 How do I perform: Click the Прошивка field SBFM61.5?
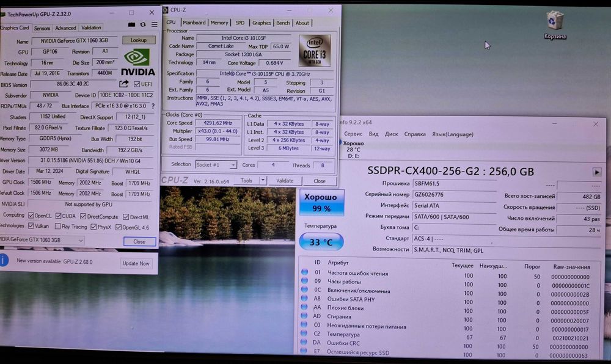pos(454,183)
